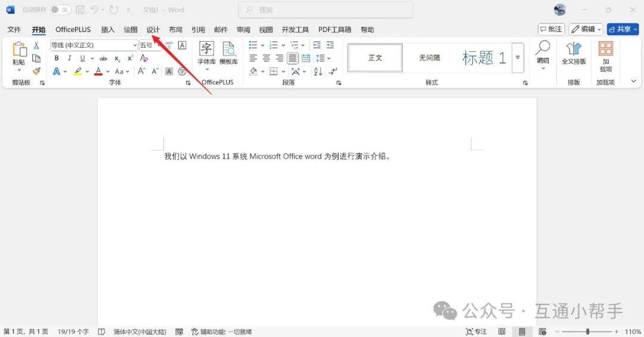This screenshot has height=337, width=644.
Task: Toggle bold formatting
Action: click(x=56, y=58)
